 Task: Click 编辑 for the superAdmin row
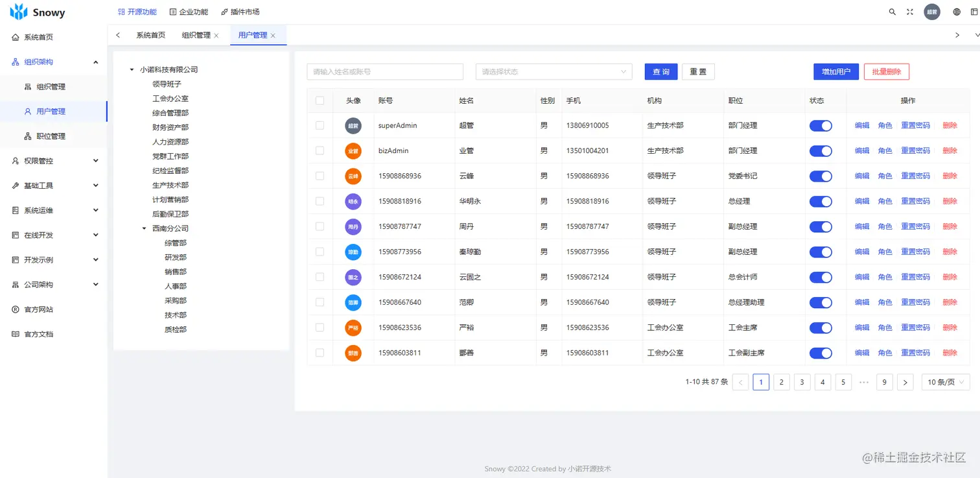pyautogui.click(x=862, y=125)
